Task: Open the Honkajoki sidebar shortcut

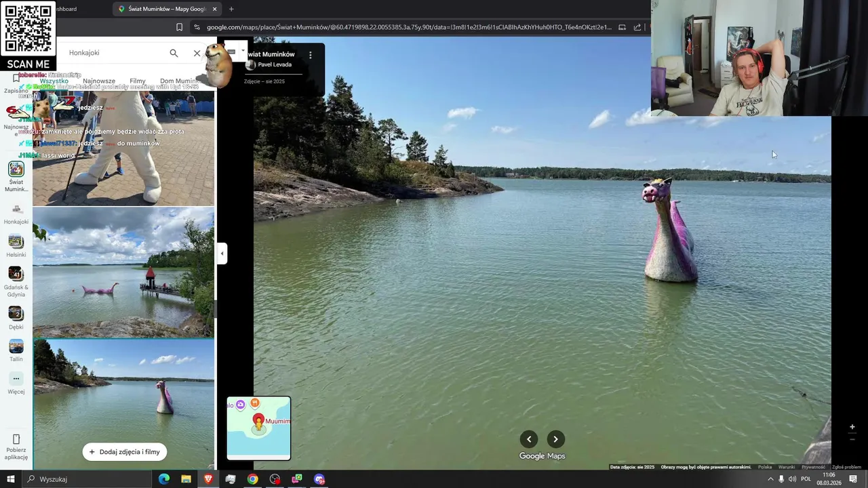Action: tap(16, 215)
